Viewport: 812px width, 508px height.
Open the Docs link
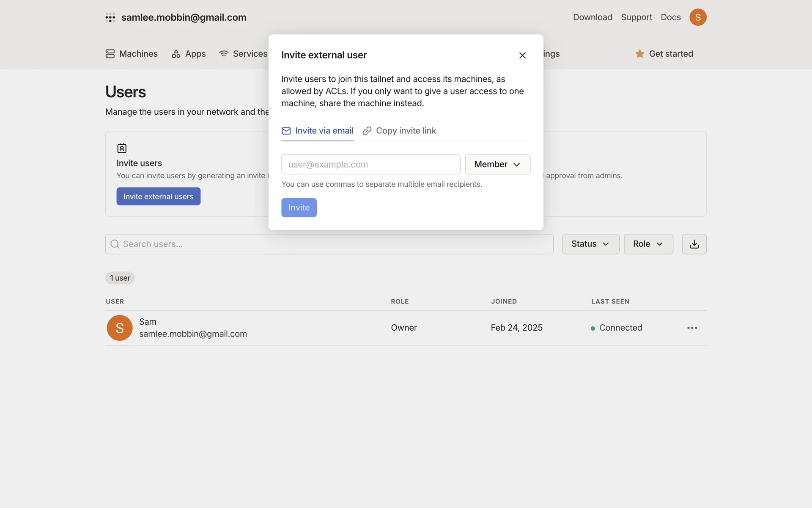click(670, 17)
